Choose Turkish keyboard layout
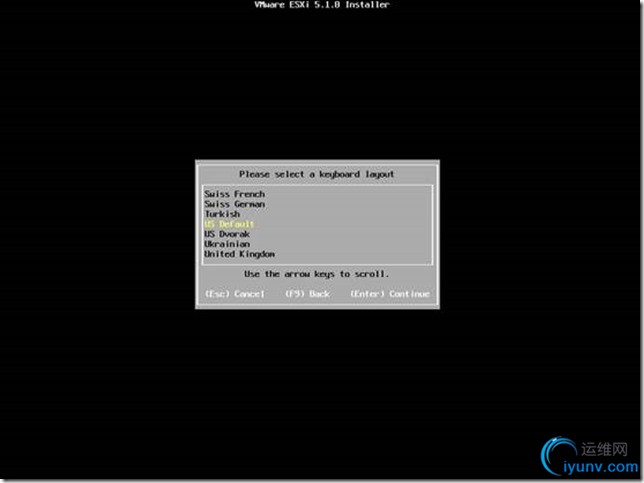This screenshot has width=644, height=483. tap(222, 214)
